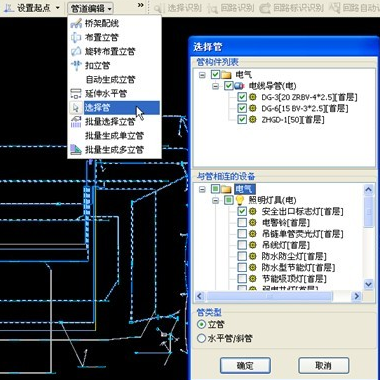Click the 设置起点 toolbar icon
The height and width of the screenshot is (380, 380).
click(x=8, y=7)
